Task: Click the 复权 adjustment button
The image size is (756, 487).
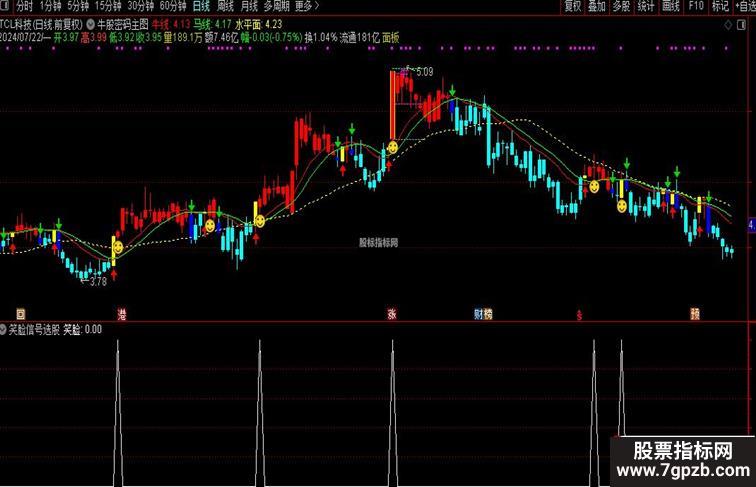Action: click(573, 6)
